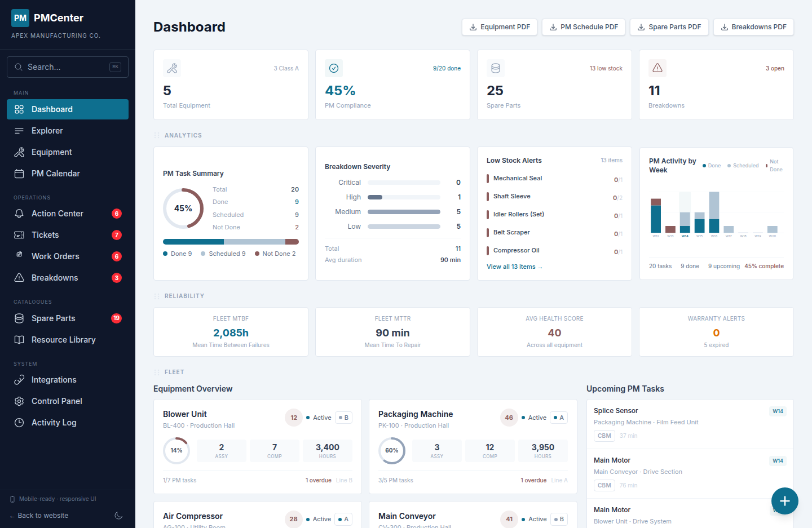The image size is (812, 528).
Task: Open the Resource Library book icon
Action: tap(19, 339)
